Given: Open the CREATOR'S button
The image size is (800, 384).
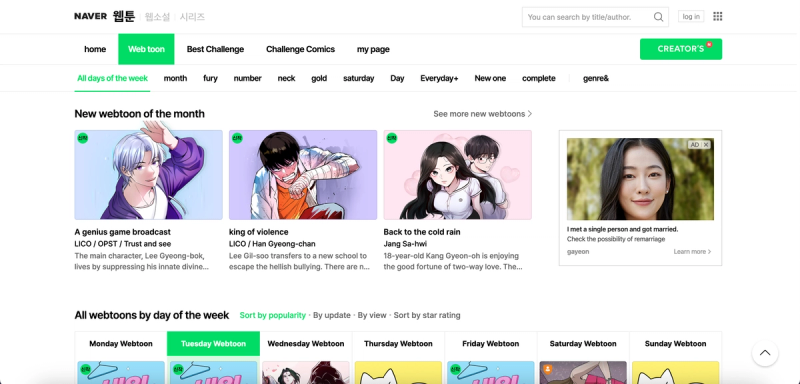Looking at the screenshot, I should 681,49.
